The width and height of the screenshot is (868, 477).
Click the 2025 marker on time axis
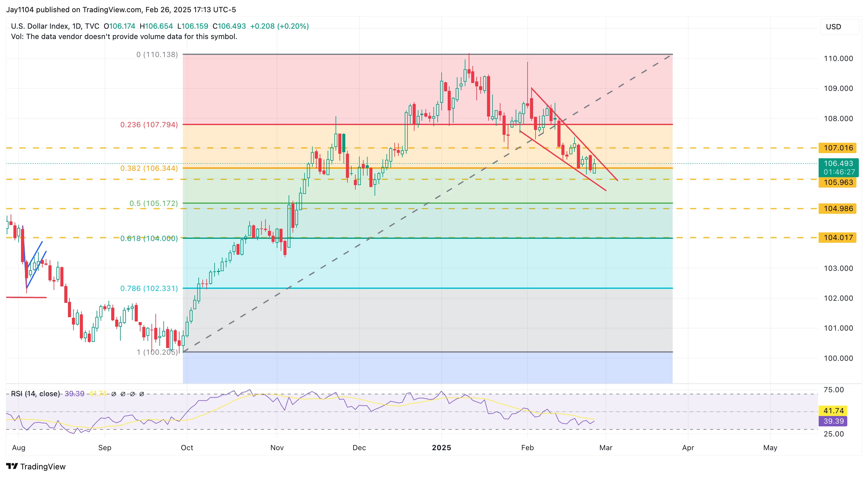coord(441,448)
